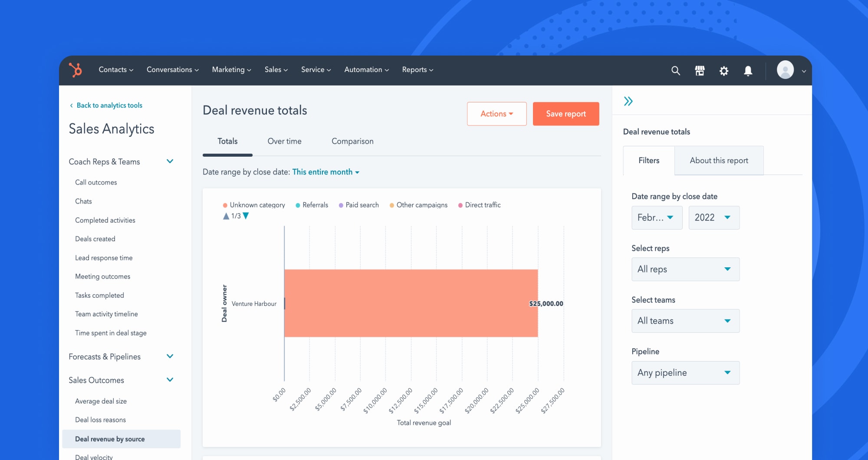Viewport: 868px width, 460px height.
Task: Switch to the Over time tab
Action: (x=284, y=141)
